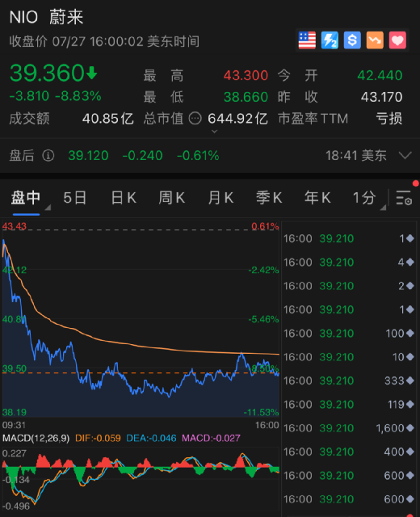Tap the 18:41 美东 time label
The width and height of the screenshot is (420, 517).
click(355, 156)
